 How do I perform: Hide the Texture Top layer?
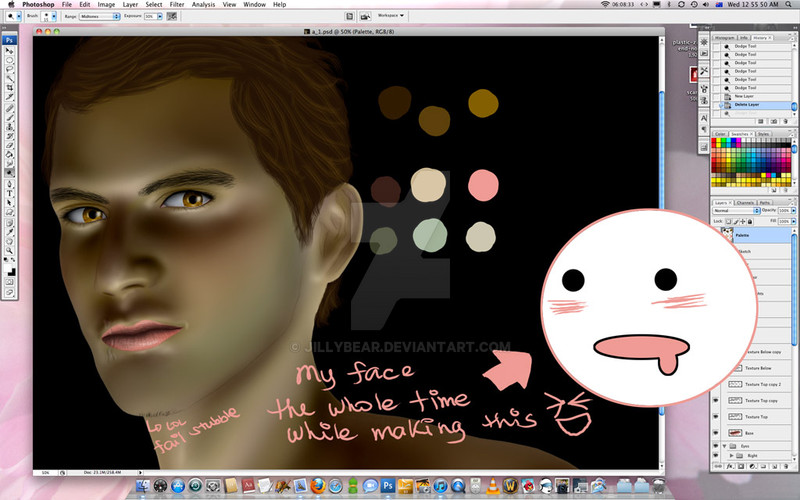(x=716, y=417)
